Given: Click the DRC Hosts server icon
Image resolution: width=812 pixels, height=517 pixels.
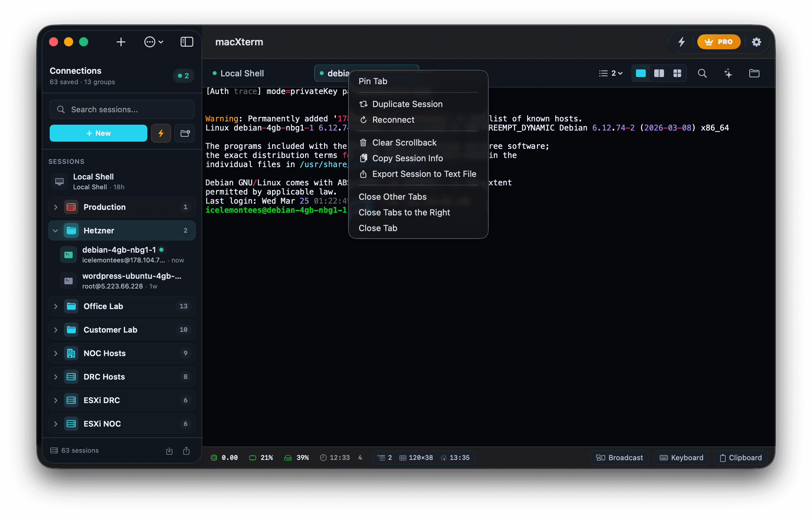Looking at the screenshot, I should coord(71,377).
